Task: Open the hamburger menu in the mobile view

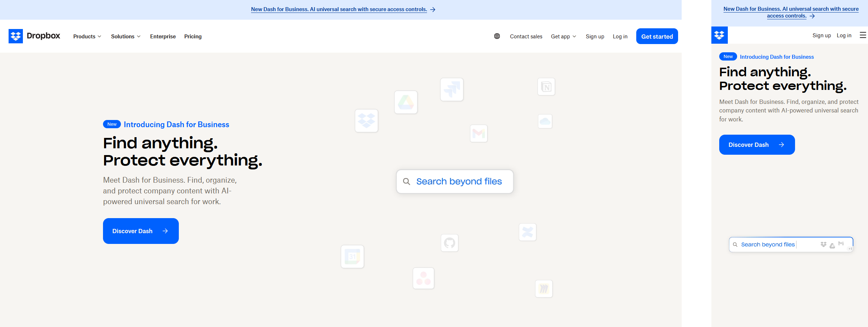Action: [863, 35]
